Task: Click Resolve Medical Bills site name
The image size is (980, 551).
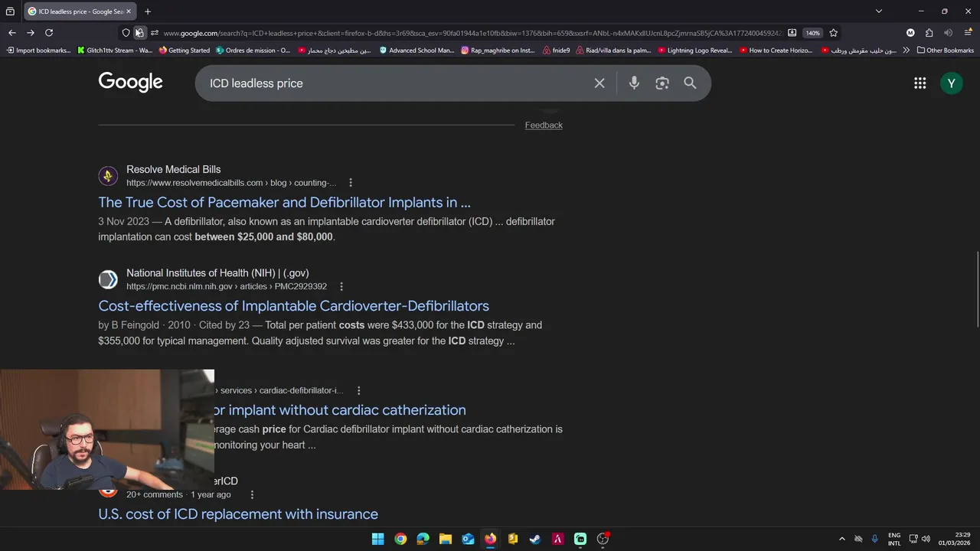Action: [173, 170]
